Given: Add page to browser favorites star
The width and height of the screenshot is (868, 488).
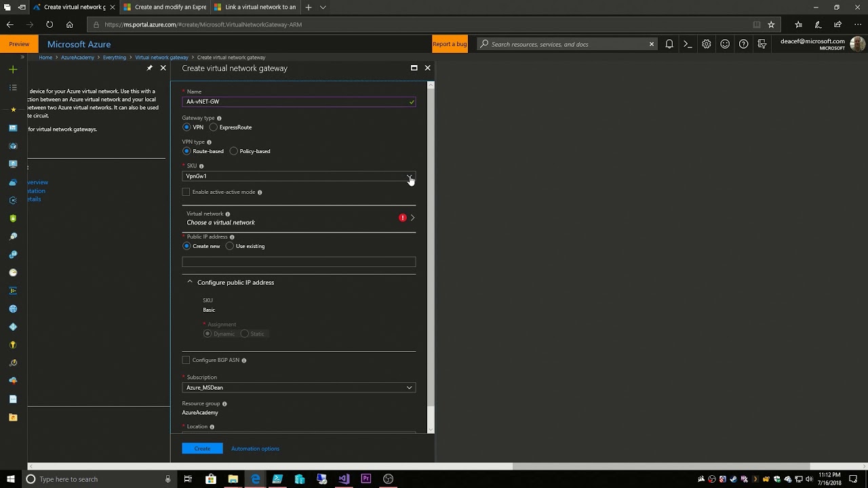Looking at the screenshot, I should (771, 24).
